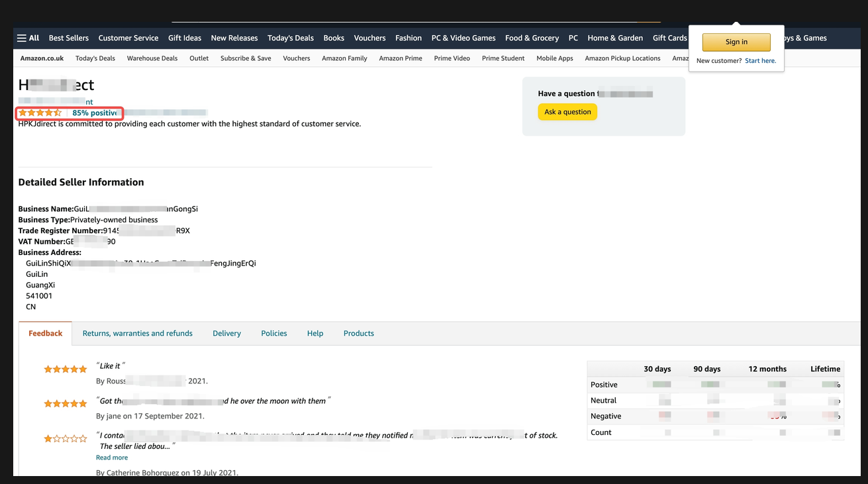Expand review with Read more
The width and height of the screenshot is (868, 484).
[112, 458]
